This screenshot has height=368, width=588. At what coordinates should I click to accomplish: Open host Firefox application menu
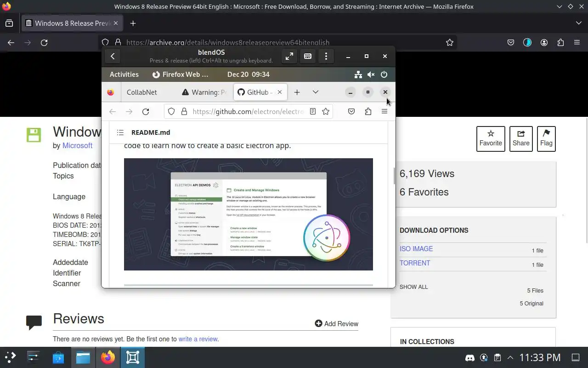coord(577,43)
